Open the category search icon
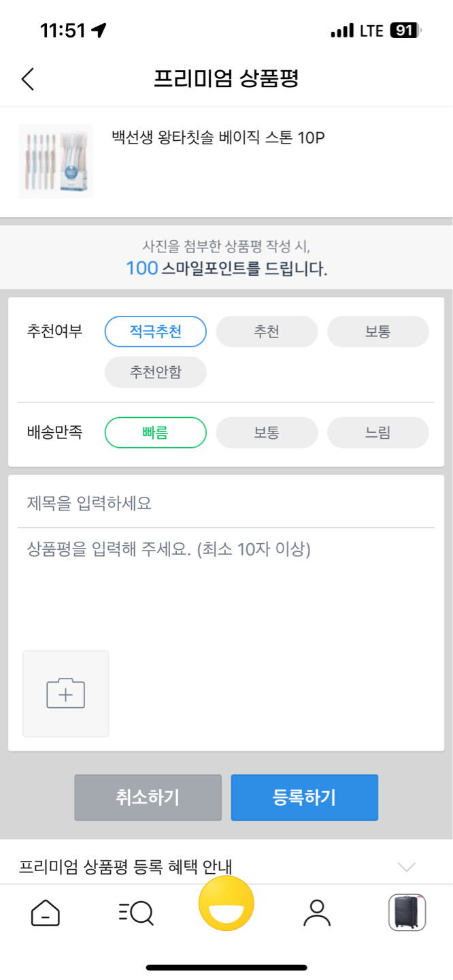 136,913
